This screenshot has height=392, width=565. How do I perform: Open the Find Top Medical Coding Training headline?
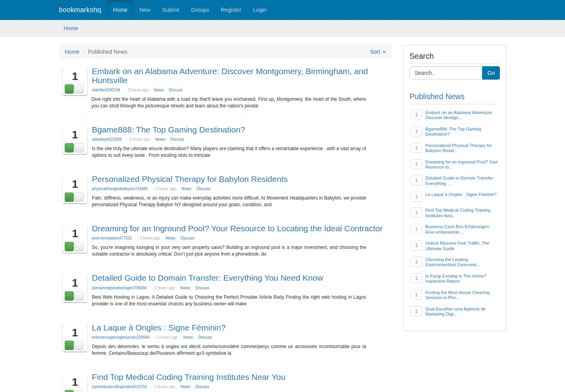[188, 377]
